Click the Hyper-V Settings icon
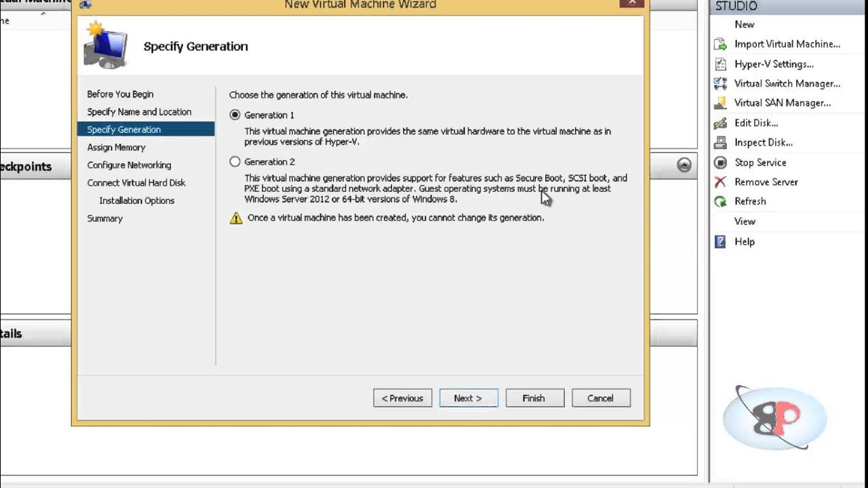 pyautogui.click(x=720, y=64)
